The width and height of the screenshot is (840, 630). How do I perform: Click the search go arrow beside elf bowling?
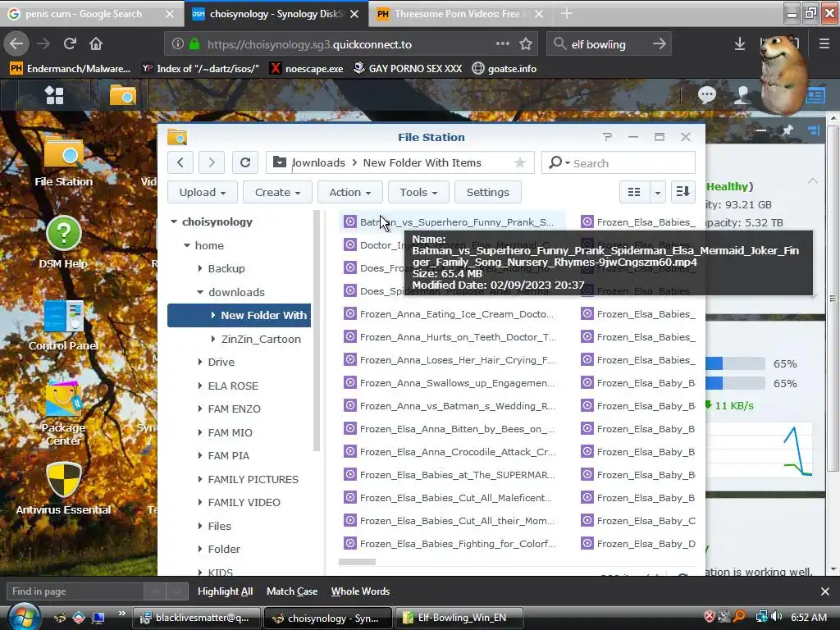[x=660, y=44]
